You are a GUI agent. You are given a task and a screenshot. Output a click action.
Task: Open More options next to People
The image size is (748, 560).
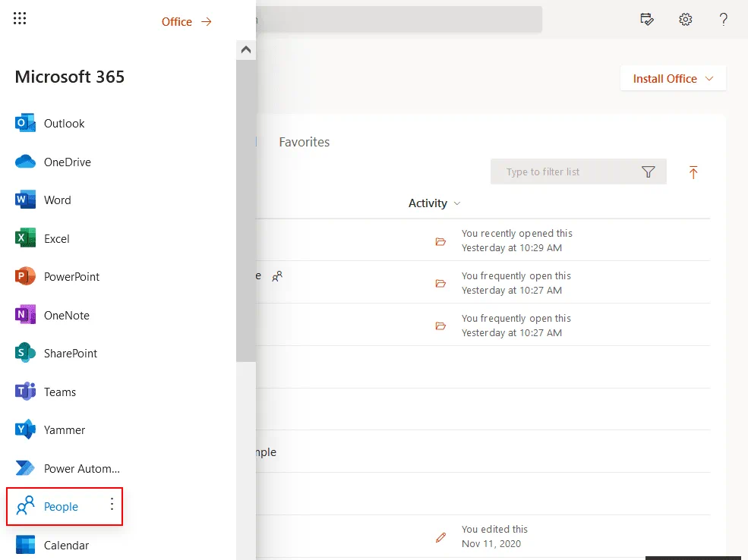click(x=112, y=505)
